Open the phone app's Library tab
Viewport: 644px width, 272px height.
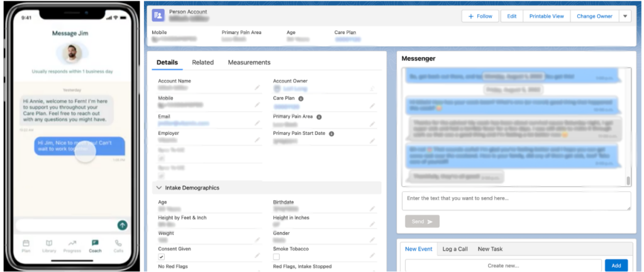pos(49,246)
